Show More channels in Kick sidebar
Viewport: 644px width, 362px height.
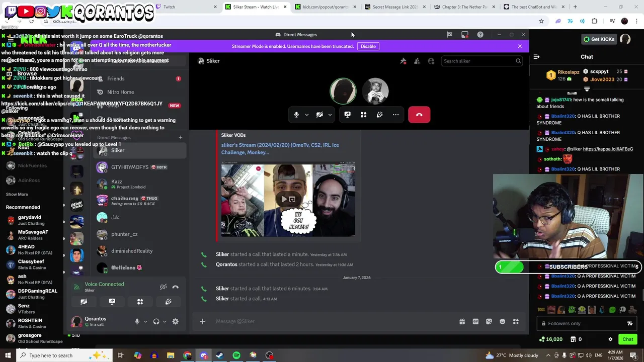coord(17,195)
